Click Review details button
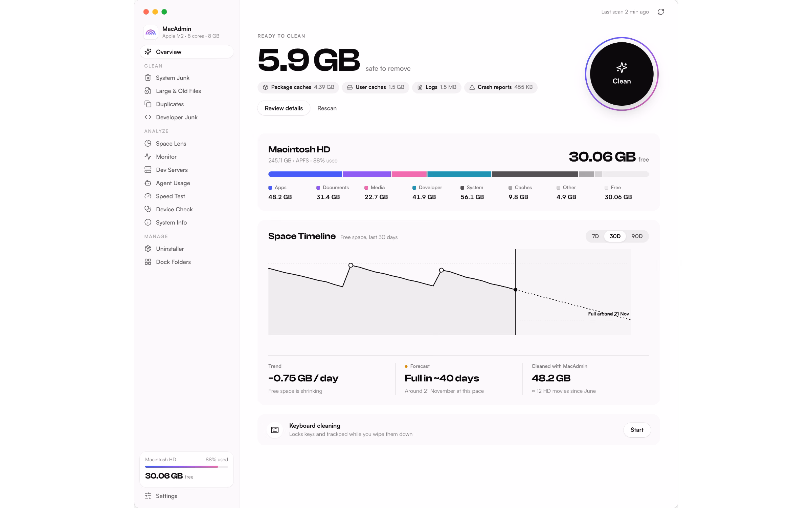Image resolution: width=812 pixels, height=508 pixels. pyautogui.click(x=284, y=108)
